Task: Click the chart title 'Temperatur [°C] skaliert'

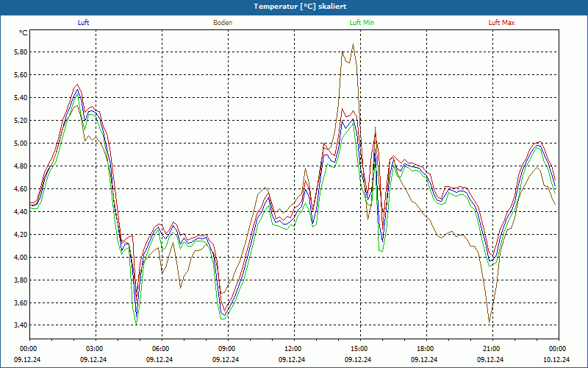Action: 300,7
